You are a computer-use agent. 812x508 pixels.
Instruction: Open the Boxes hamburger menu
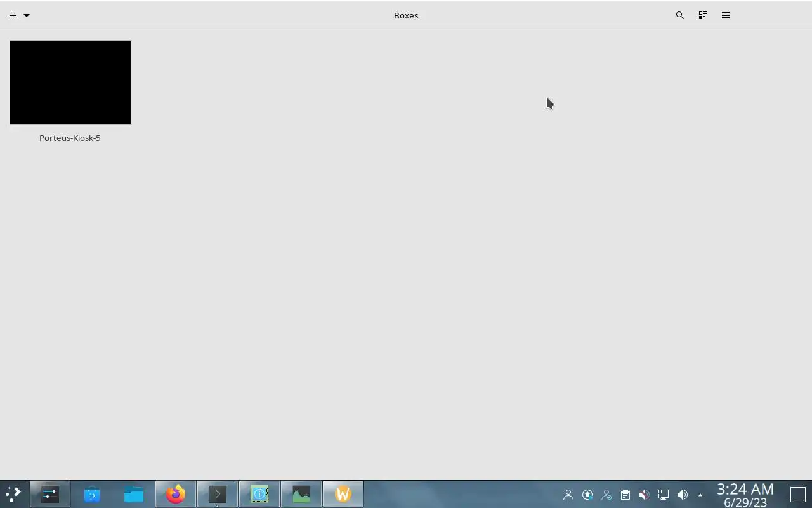coord(726,15)
